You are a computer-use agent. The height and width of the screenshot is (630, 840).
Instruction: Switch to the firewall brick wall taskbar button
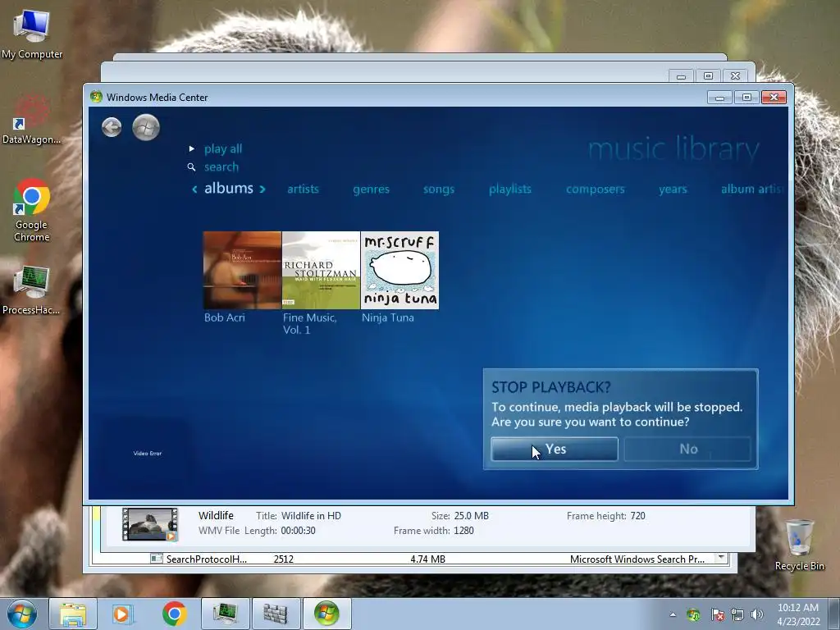[276, 614]
